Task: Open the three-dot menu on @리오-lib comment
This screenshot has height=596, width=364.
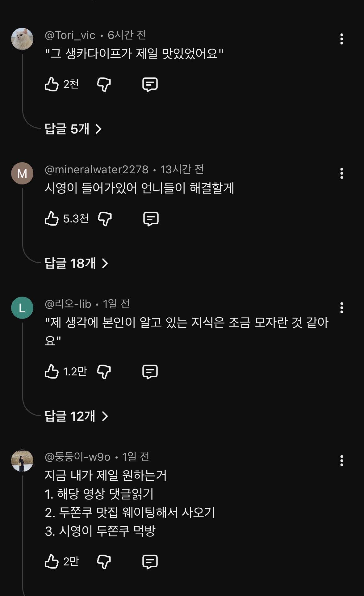Action: point(341,308)
